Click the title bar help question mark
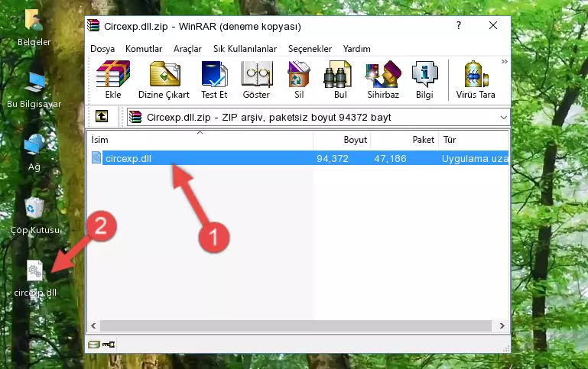The width and height of the screenshot is (588, 369). click(459, 25)
